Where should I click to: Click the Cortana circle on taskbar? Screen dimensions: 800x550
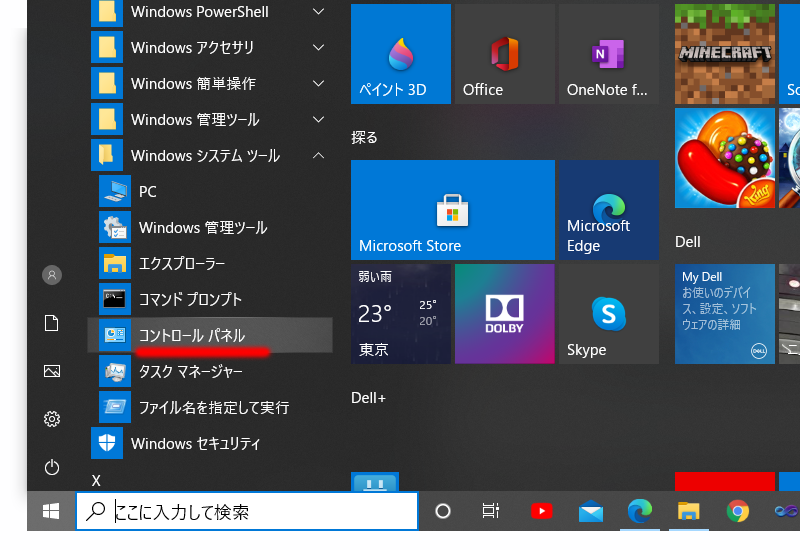tap(443, 511)
